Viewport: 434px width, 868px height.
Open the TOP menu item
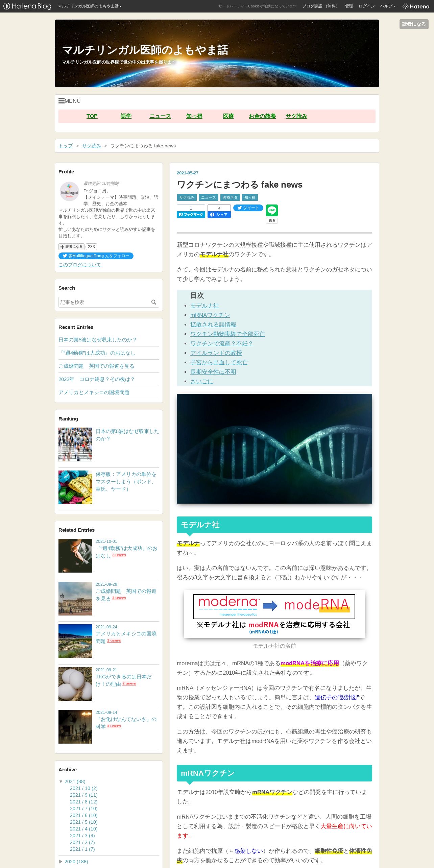coord(92,116)
